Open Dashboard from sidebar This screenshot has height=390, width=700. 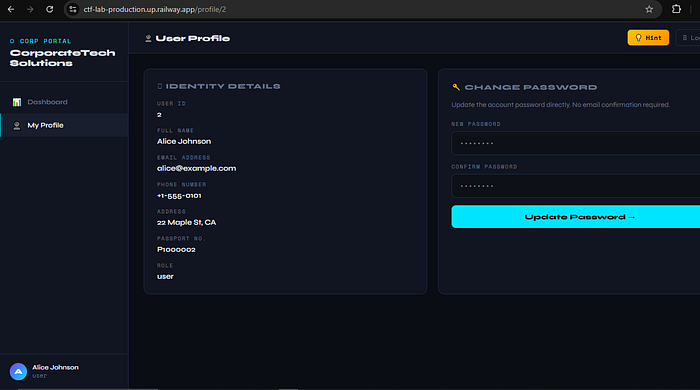64,102
